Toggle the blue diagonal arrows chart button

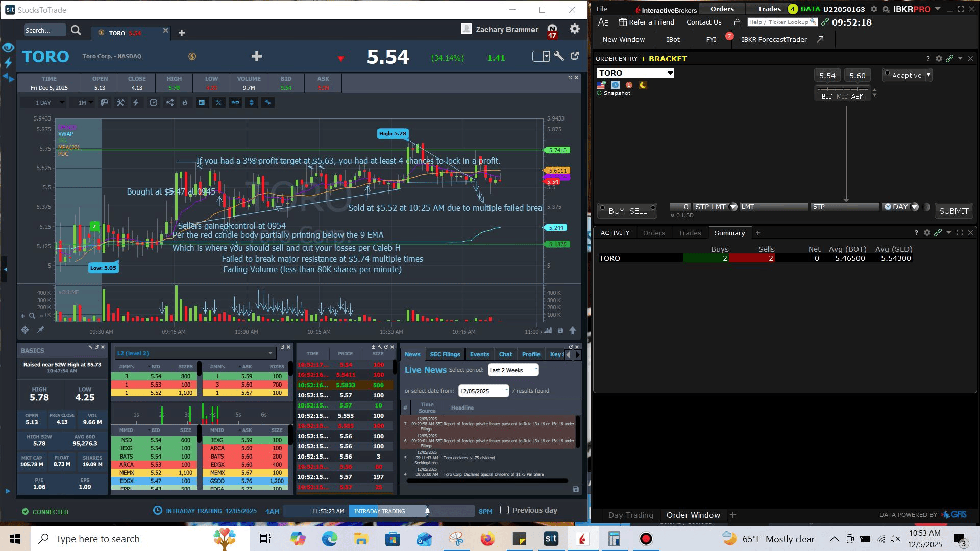tap(267, 103)
